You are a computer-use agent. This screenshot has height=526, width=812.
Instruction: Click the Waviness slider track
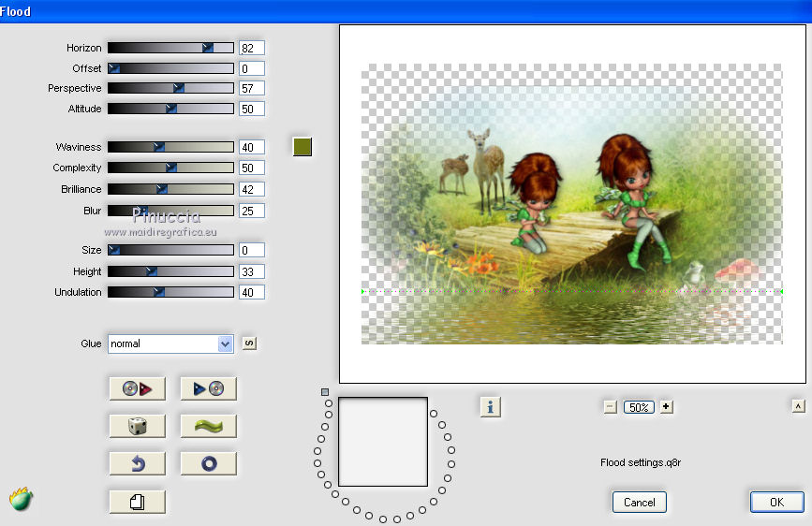point(170,147)
